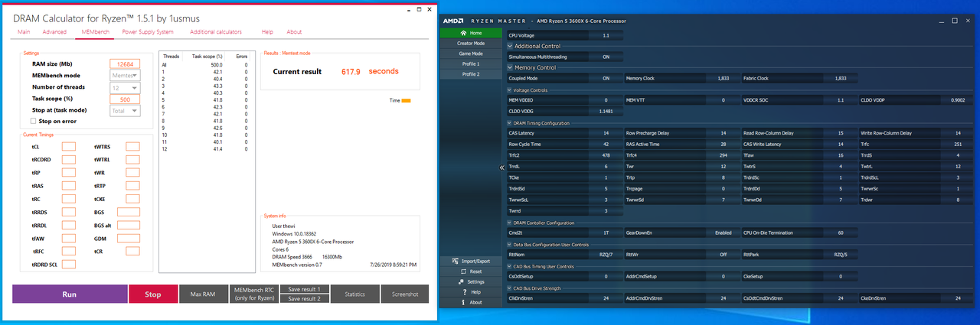The width and height of the screenshot is (980, 325).
Task: Select the Trfc value 251
Action: pos(957,144)
